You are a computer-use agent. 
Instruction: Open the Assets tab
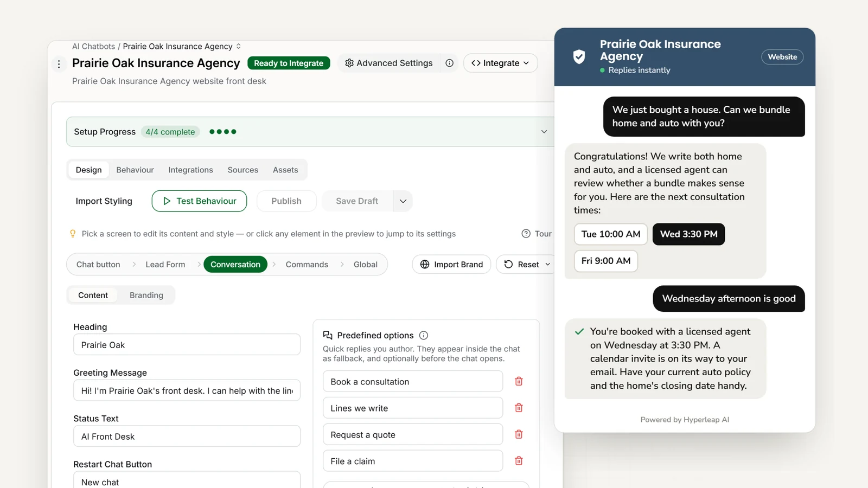[x=285, y=170]
